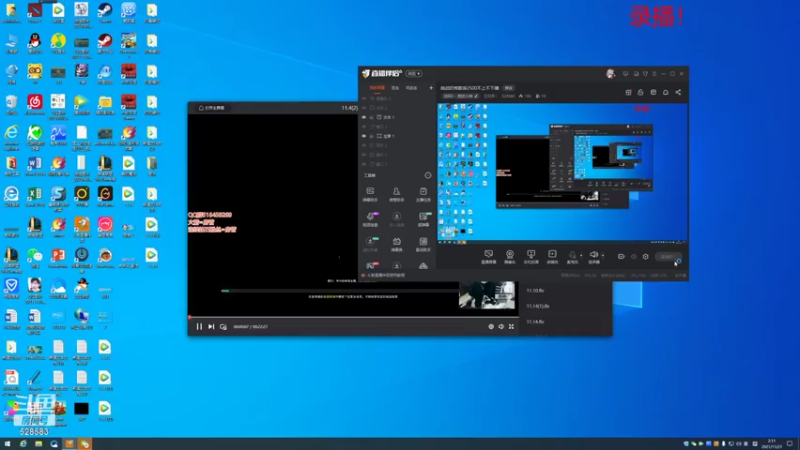Image resolution: width=800 pixels, height=450 pixels.
Task: Add a new scene with plus icon
Action: click(x=431, y=88)
